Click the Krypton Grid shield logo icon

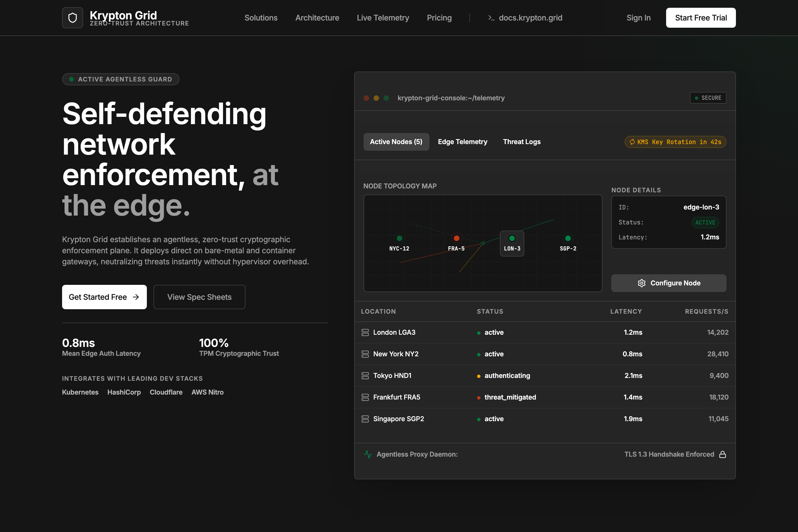[x=73, y=18]
